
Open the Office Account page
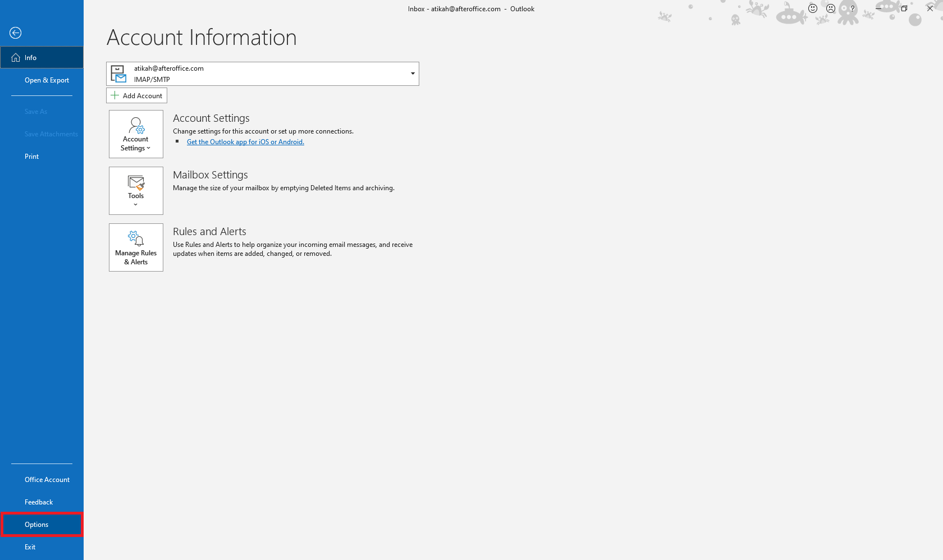[47, 480]
